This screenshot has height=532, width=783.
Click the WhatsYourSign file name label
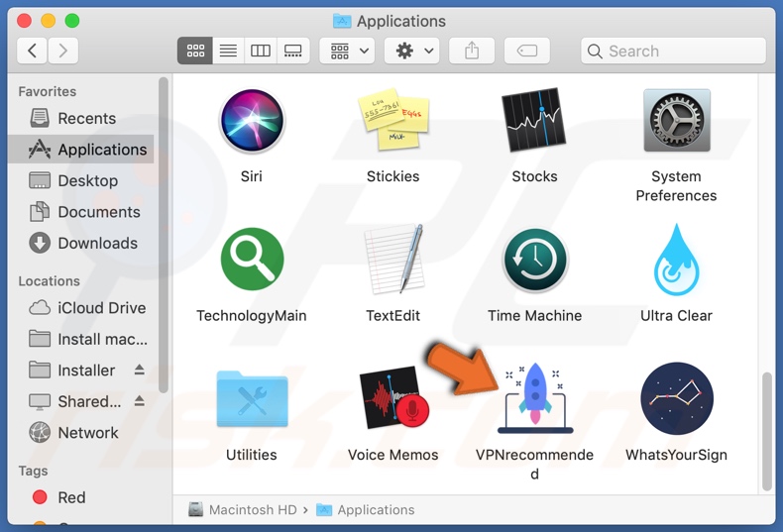pyautogui.click(x=677, y=455)
